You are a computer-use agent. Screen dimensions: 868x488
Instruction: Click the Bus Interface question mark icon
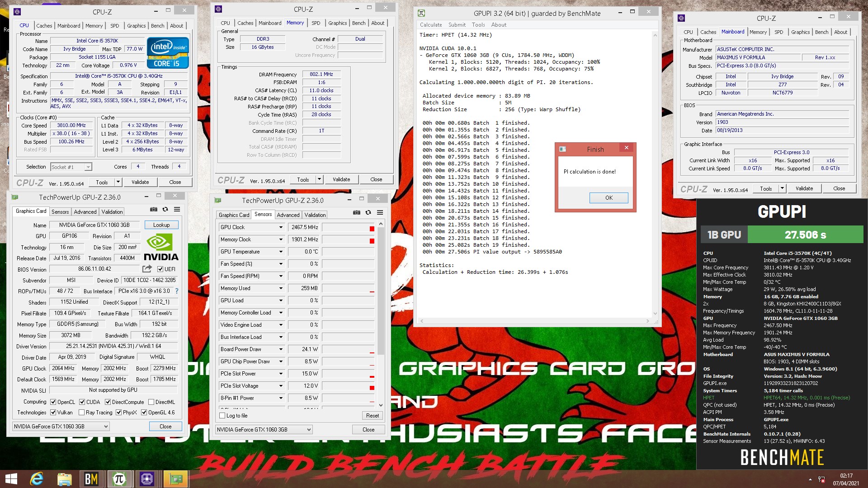pos(177,291)
